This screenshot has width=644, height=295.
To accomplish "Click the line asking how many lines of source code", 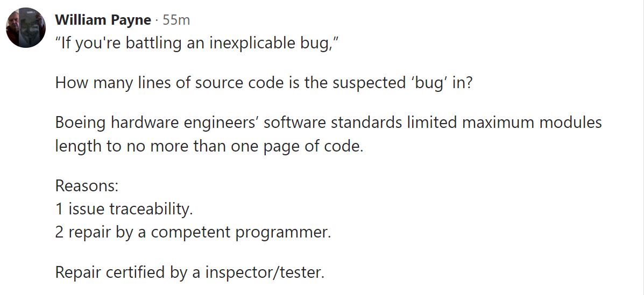I will 264,83.
